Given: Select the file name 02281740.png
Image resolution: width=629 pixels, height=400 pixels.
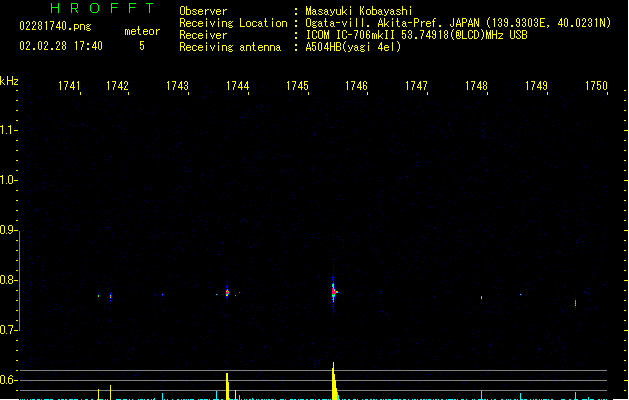Looking at the screenshot, I should point(55,26).
